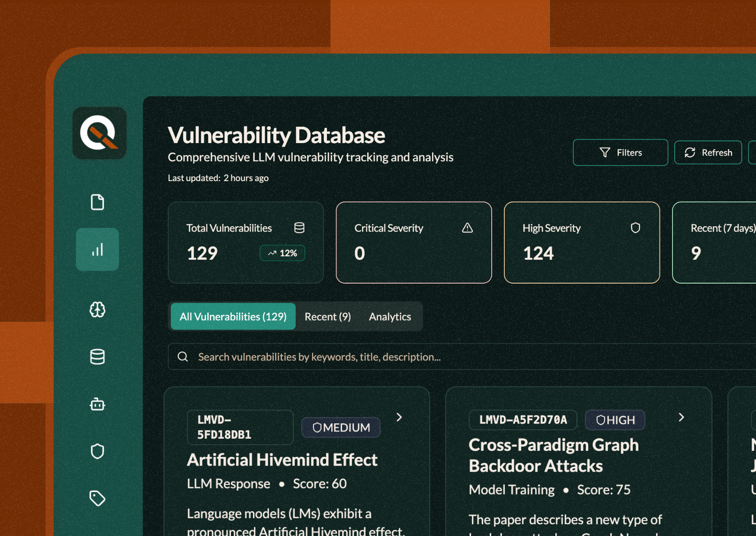
Task: Open the shield security section in sidebar
Action: point(97,451)
